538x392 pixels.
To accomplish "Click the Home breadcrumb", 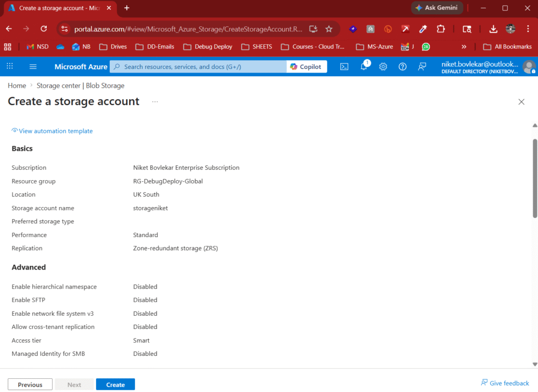I will pos(17,86).
